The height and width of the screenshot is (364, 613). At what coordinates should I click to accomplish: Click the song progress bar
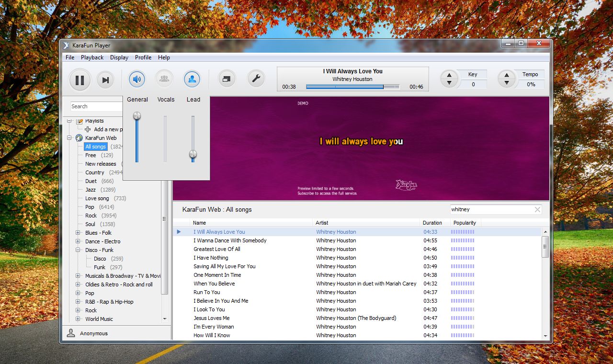352,87
